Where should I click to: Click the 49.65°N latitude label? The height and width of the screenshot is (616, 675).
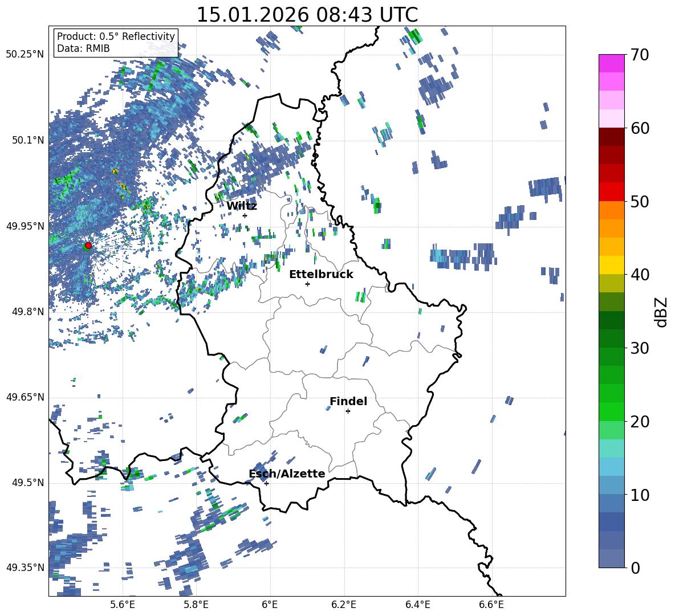(25, 397)
